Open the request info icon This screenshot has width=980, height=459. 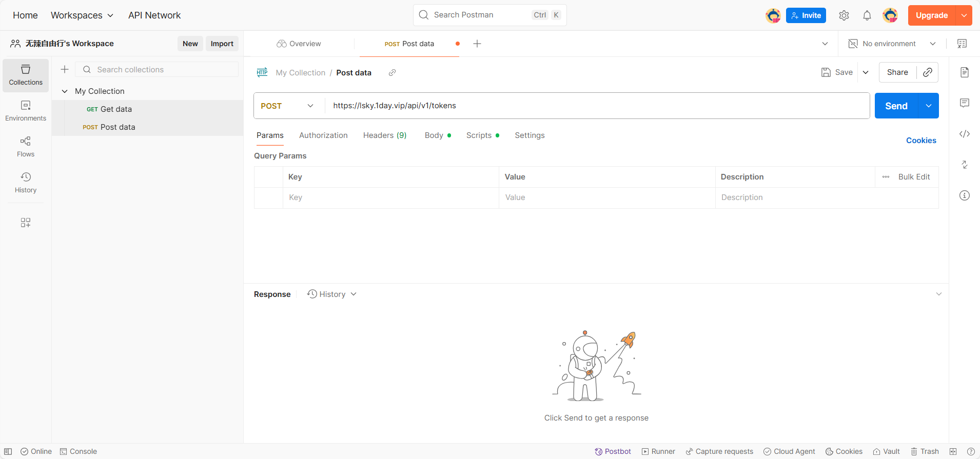pos(964,195)
